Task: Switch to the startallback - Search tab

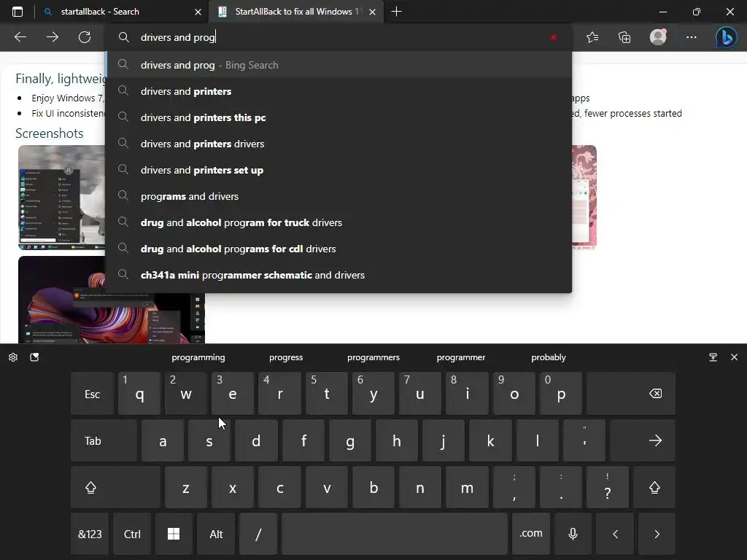Action: (122, 12)
